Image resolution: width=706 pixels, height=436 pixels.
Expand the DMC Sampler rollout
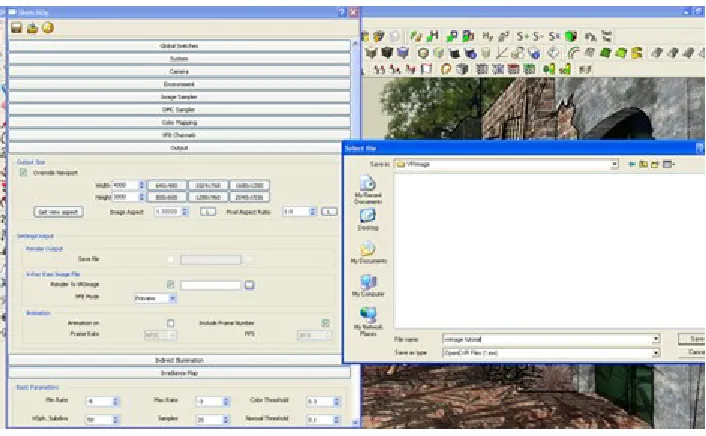coord(179,109)
